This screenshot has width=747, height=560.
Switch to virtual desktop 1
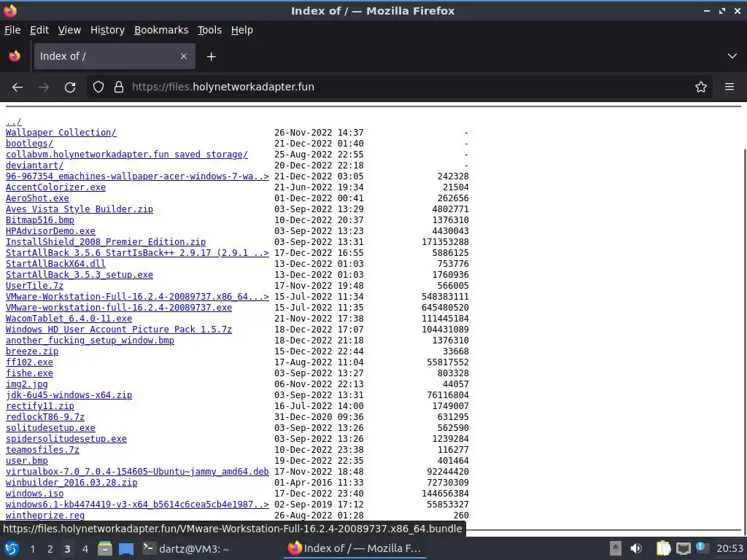point(32,549)
